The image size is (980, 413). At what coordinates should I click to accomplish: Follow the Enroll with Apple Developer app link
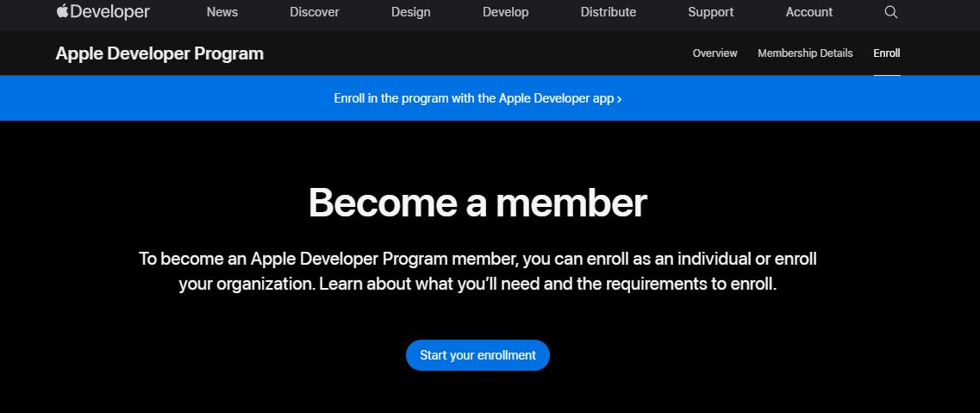point(478,98)
